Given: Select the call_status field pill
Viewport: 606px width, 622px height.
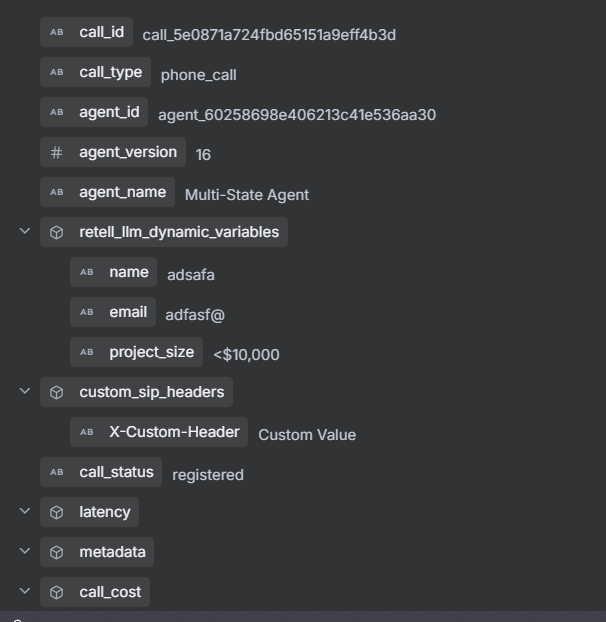Looking at the screenshot, I should (x=101, y=472).
